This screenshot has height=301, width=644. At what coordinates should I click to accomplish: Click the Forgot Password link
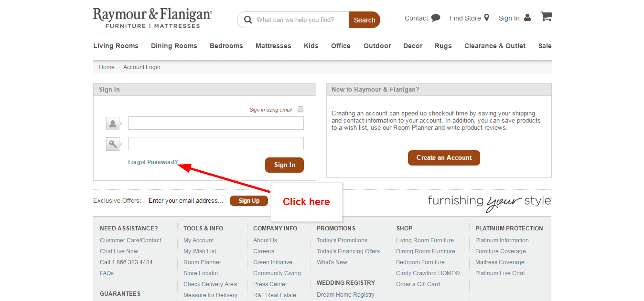[153, 162]
